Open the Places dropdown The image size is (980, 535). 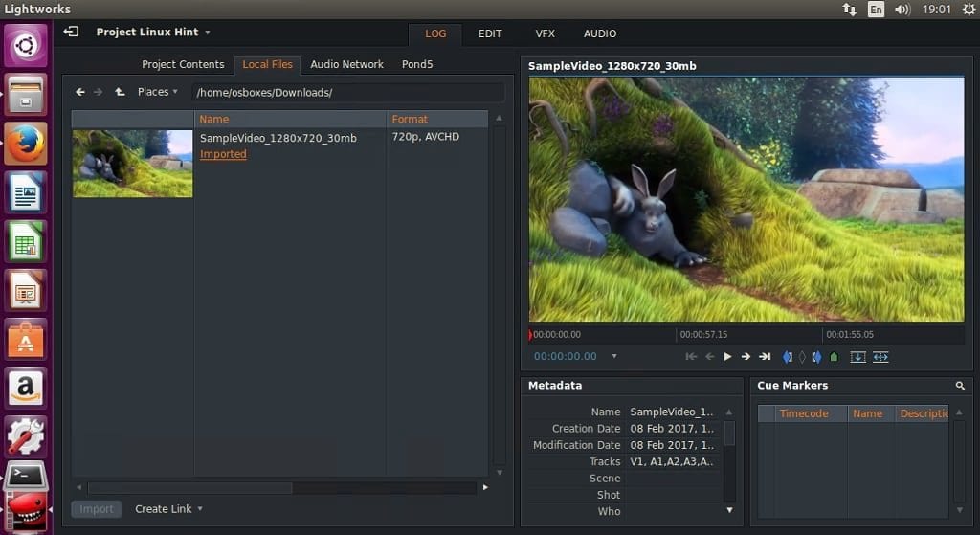(x=158, y=92)
